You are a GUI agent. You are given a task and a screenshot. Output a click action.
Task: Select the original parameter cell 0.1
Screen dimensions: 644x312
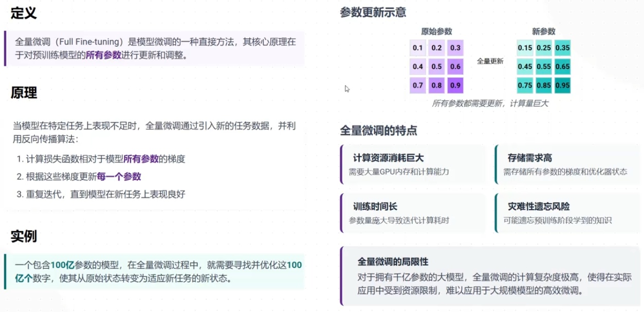click(418, 48)
